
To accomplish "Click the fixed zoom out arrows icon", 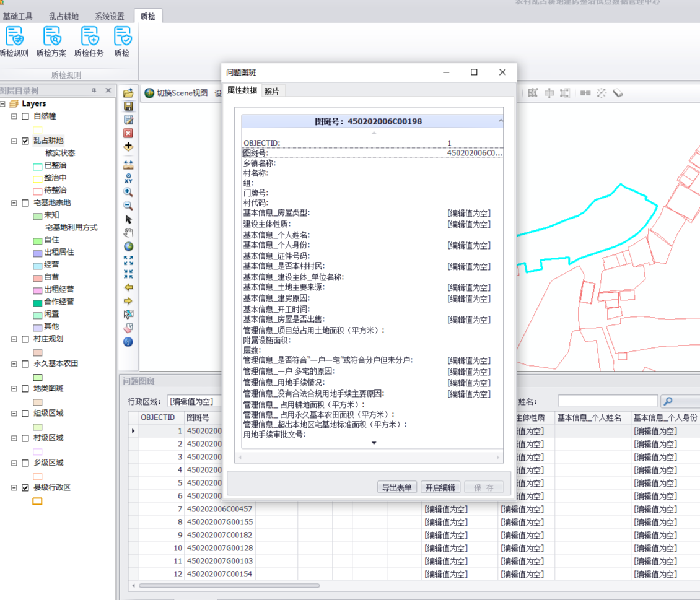I will (x=128, y=274).
